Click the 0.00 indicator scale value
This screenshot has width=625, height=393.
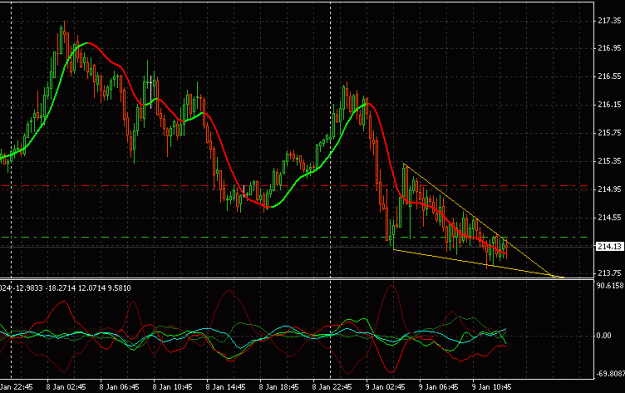[x=604, y=335]
